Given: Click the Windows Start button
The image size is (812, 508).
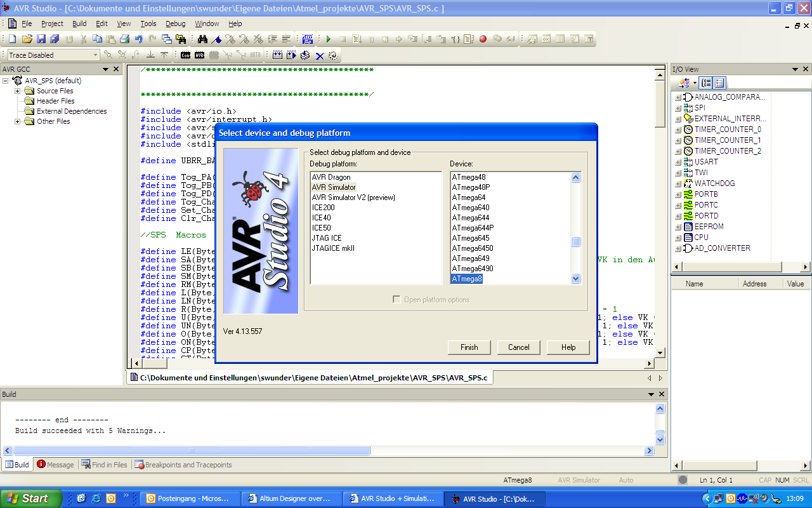Looking at the screenshot, I should (31, 498).
